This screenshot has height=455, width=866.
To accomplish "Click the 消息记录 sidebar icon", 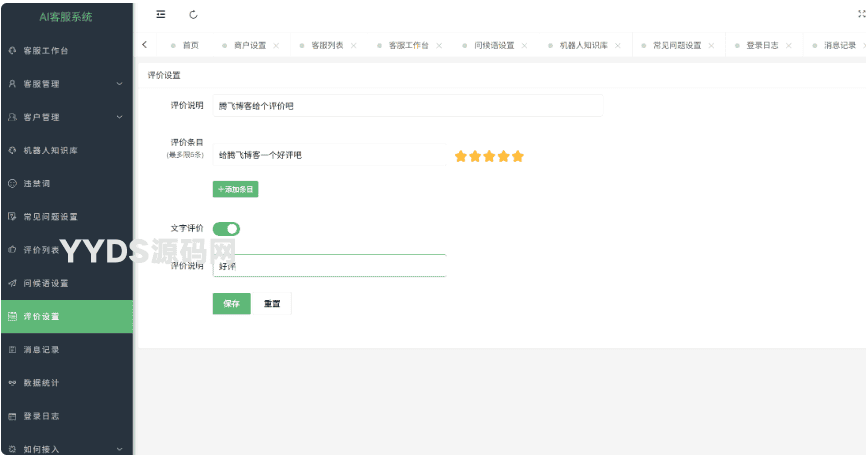I will [x=12, y=350].
